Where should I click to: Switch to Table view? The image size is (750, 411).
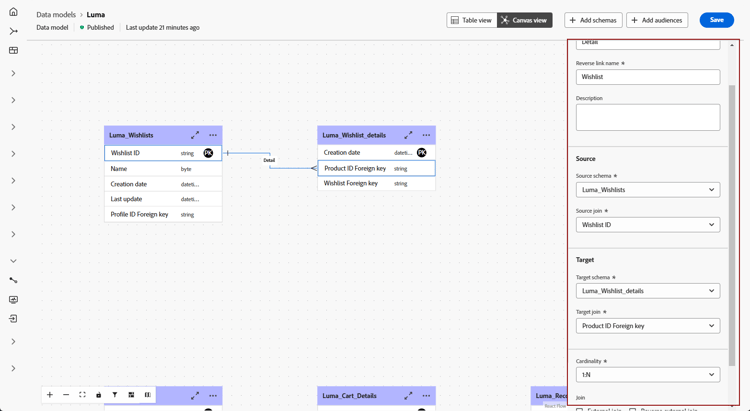tap(472, 20)
